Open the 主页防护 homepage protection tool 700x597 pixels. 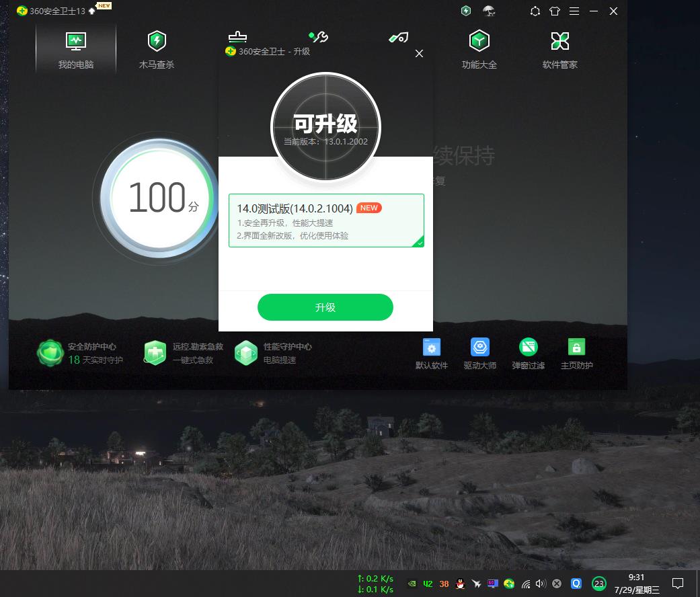pos(576,354)
